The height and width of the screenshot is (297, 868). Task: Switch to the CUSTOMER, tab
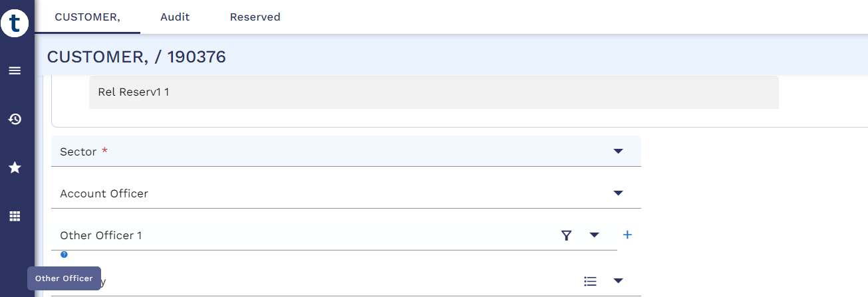87,17
